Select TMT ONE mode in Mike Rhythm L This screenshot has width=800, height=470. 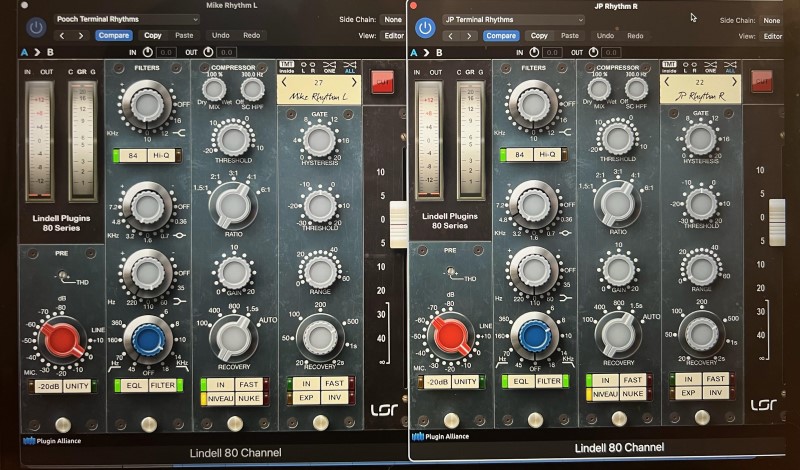pos(330,67)
